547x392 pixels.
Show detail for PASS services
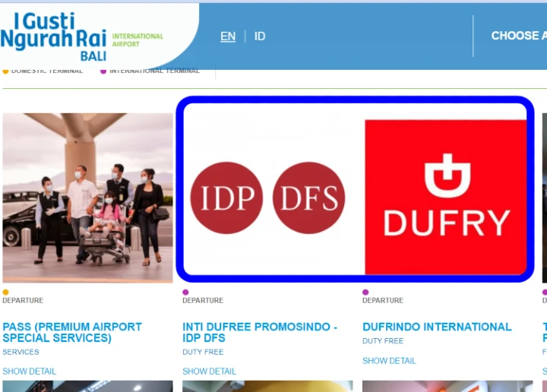[x=30, y=371]
